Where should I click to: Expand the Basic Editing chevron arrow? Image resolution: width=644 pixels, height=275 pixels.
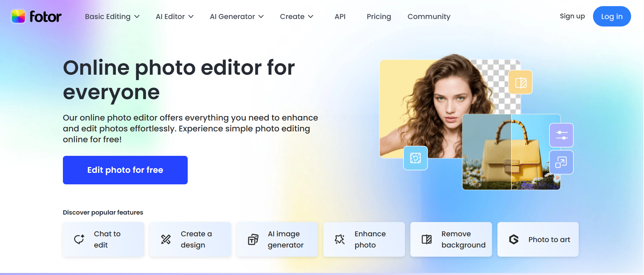coord(137,17)
